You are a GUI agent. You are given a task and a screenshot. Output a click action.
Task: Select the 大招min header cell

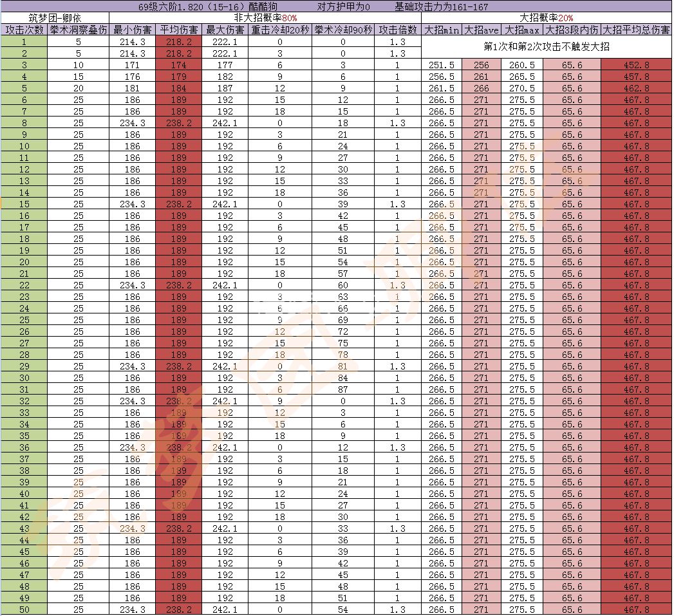tap(441, 30)
